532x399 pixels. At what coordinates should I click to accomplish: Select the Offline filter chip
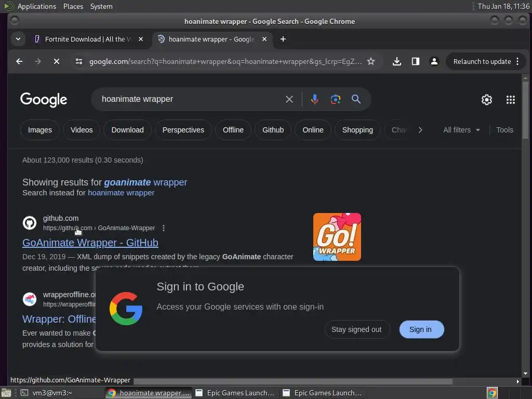[x=233, y=130]
